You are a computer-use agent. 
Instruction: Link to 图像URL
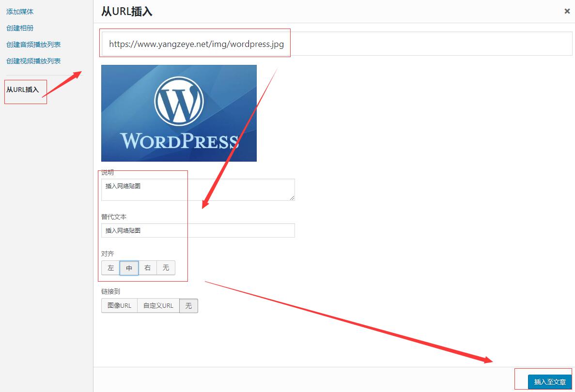tap(119, 306)
